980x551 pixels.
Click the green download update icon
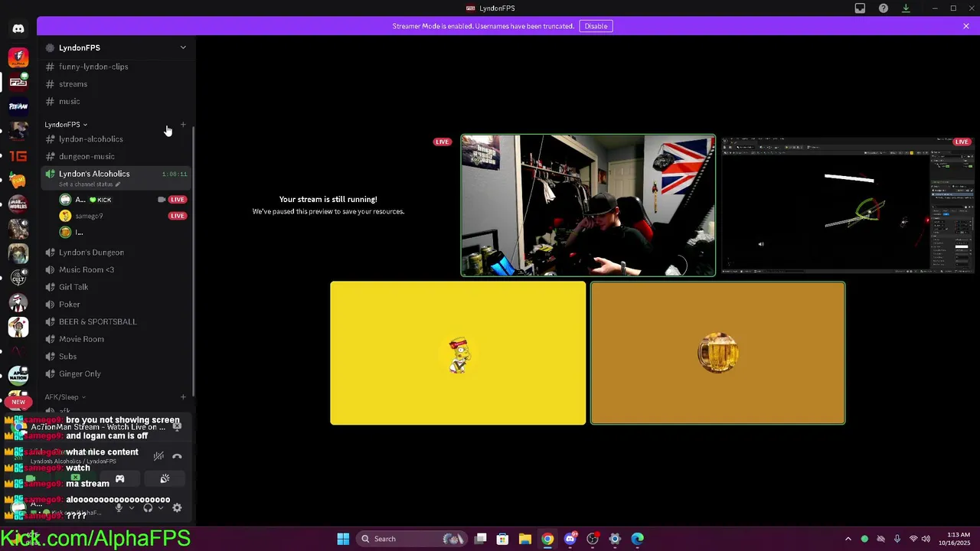[906, 8]
